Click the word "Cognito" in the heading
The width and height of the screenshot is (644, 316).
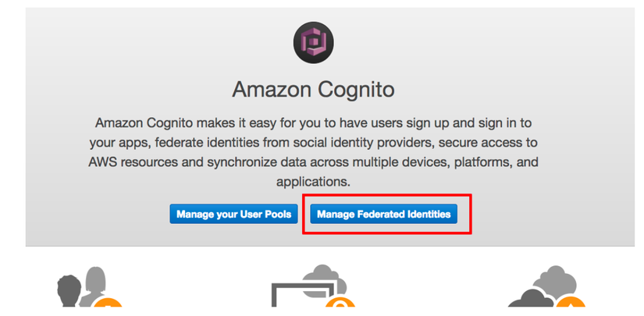pyautogui.click(x=358, y=90)
